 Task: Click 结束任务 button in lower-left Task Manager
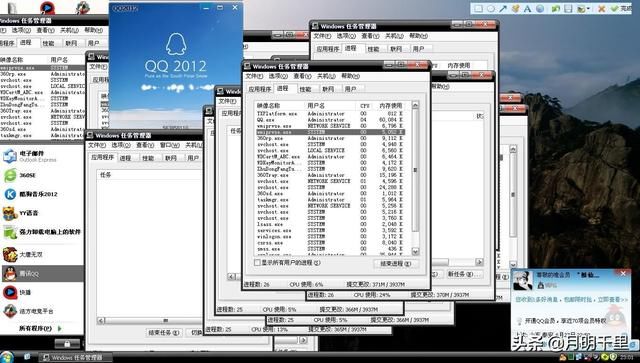pyautogui.click(x=163, y=332)
